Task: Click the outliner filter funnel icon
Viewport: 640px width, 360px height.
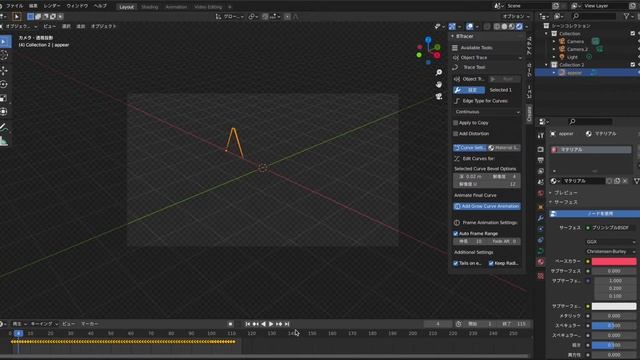Action: click(x=626, y=16)
